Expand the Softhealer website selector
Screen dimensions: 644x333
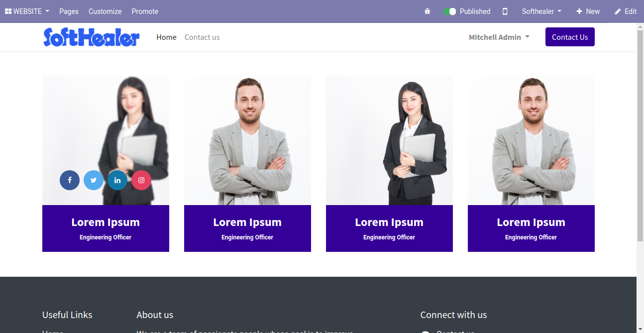click(x=541, y=11)
